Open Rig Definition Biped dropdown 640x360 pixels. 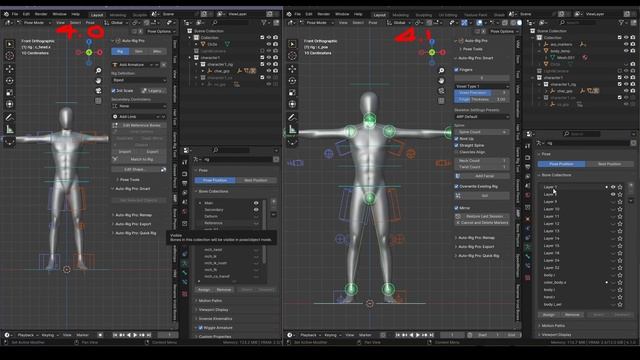139,80
